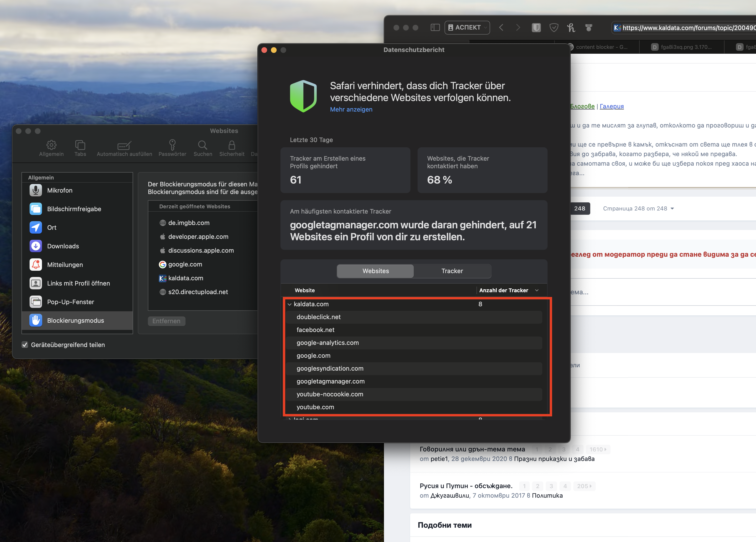Toggle Safari sidebar button in browser toolbar

[x=435, y=28]
